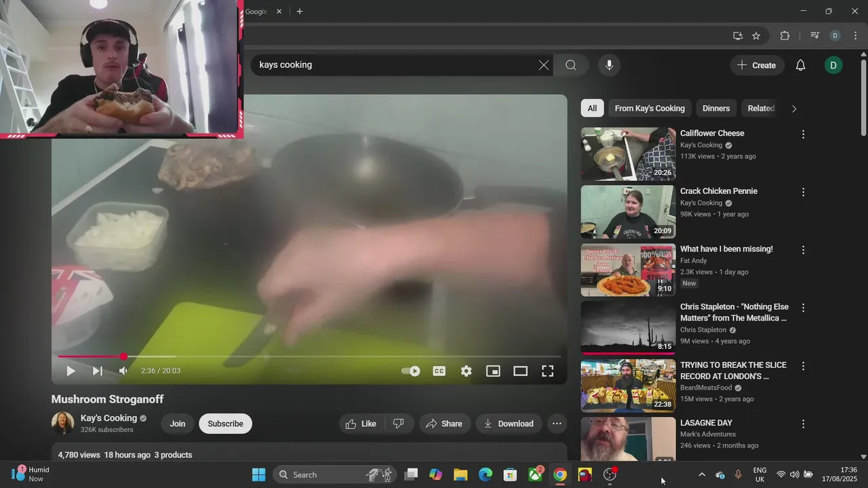Image resolution: width=868 pixels, height=488 pixels.
Task: Open the Califlower Cheese video thumbnail
Action: [x=628, y=155]
